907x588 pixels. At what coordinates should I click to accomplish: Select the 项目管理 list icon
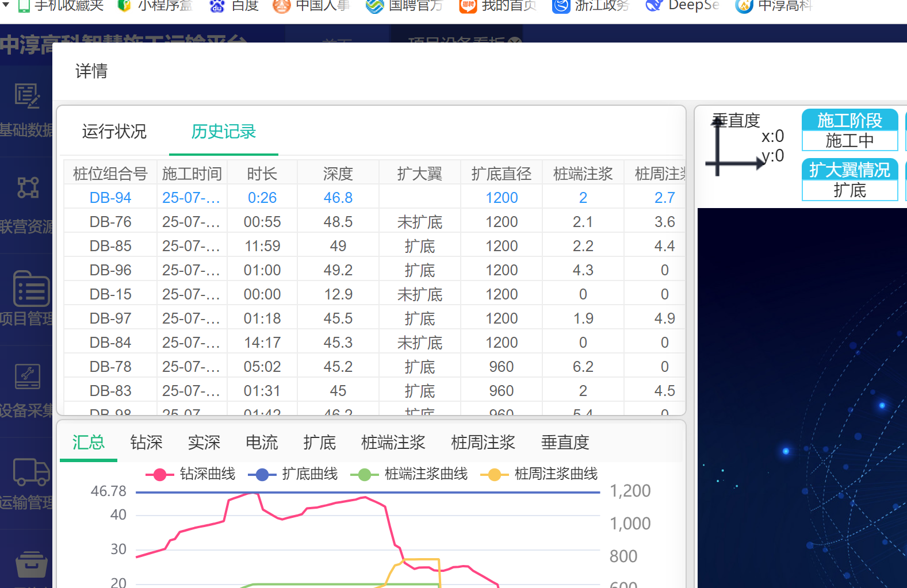[31, 289]
